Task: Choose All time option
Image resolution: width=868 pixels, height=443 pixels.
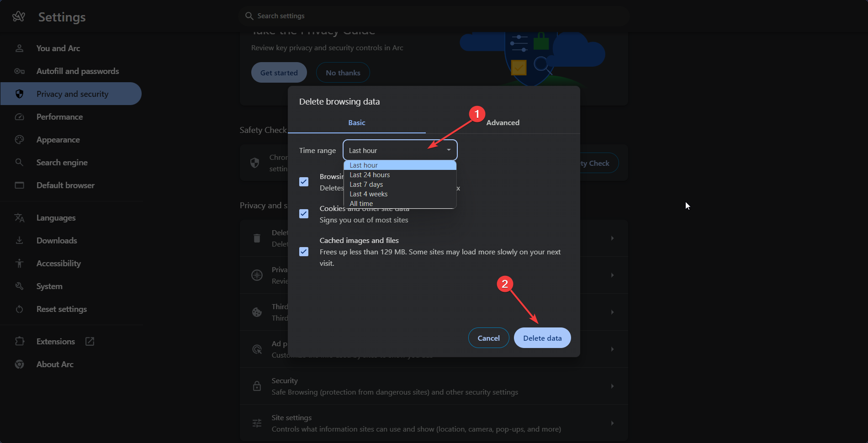Action: (400, 204)
